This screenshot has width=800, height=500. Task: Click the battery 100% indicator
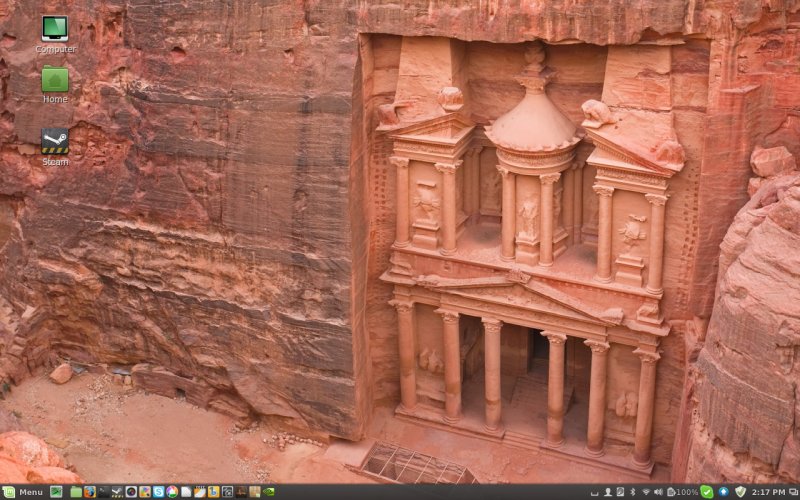pos(682,492)
